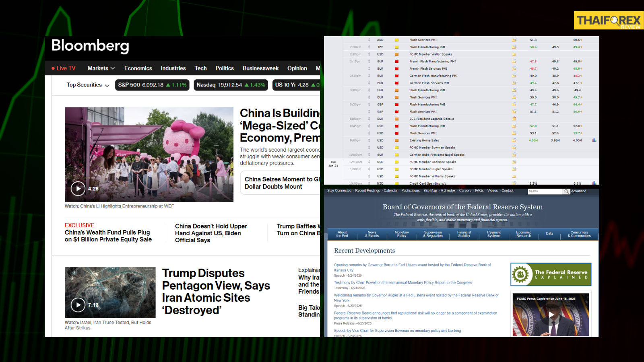
Task: Open detail folder for German Flash Services PMI
Action: click(514, 83)
